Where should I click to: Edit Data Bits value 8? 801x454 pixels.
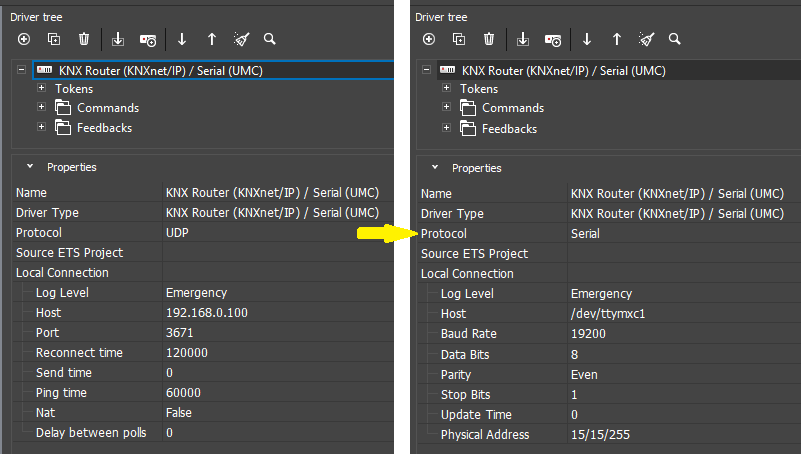pos(684,354)
